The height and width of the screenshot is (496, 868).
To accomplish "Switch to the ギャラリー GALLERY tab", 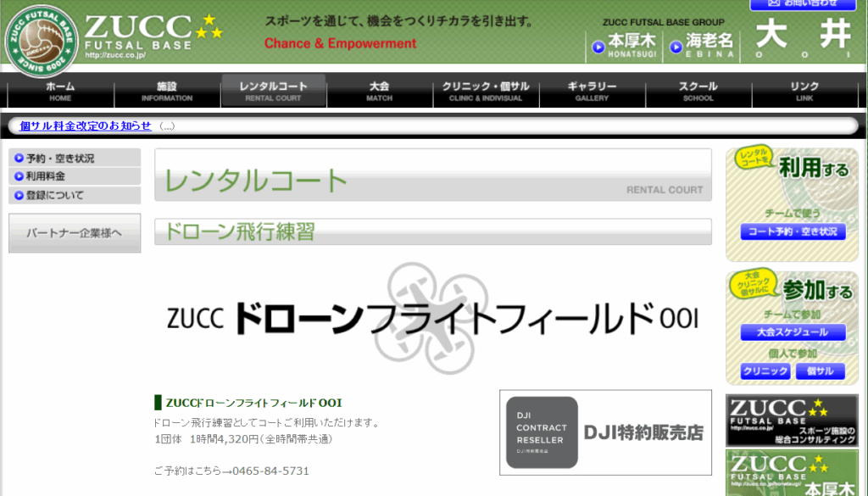I will 592,90.
